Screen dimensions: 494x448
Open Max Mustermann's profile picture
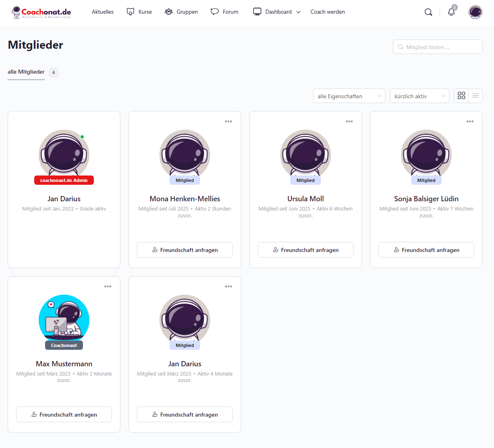click(x=64, y=320)
